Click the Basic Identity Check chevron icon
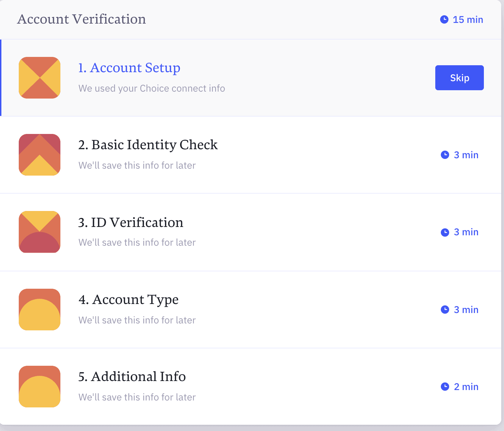The width and height of the screenshot is (504, 431). 40,155
